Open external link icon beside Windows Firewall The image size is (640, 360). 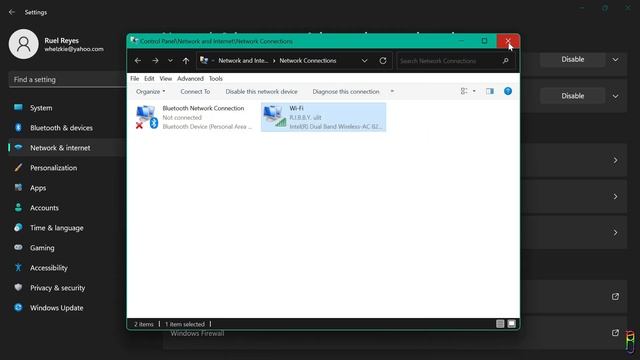click(x=615, y=333)
